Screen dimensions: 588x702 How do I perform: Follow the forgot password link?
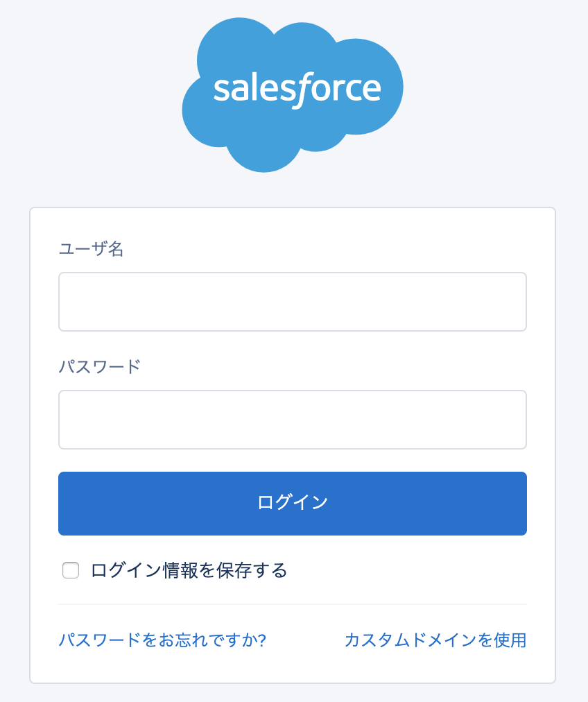coord(163,640)
